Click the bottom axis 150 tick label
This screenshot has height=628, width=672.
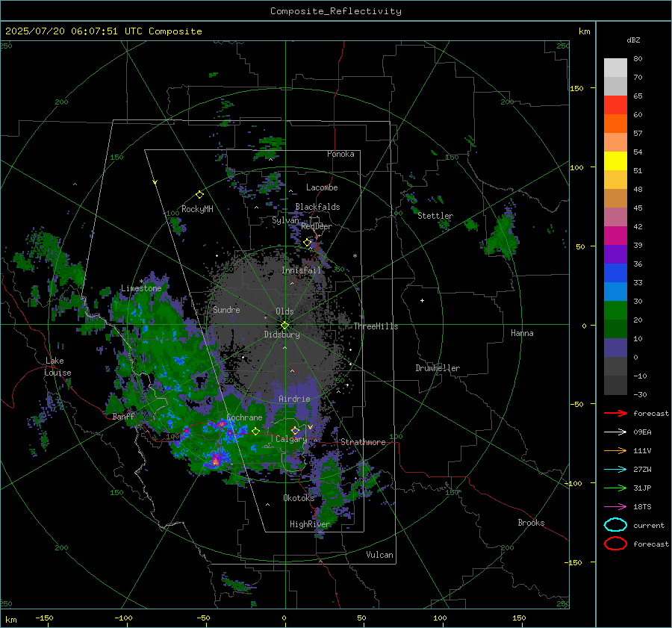click(519, 618)
